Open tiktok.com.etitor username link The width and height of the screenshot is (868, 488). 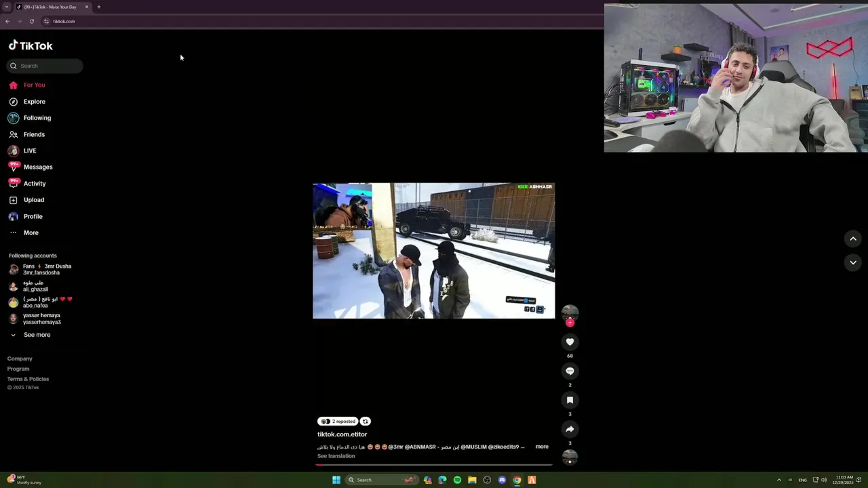tap(342, 434)
